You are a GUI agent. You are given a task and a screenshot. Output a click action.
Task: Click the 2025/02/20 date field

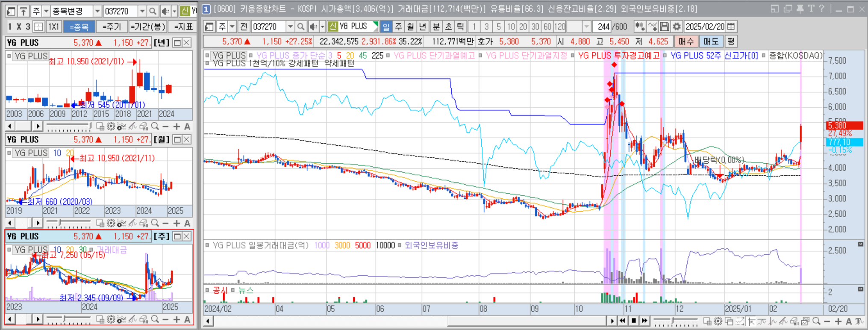click(705, 27)
